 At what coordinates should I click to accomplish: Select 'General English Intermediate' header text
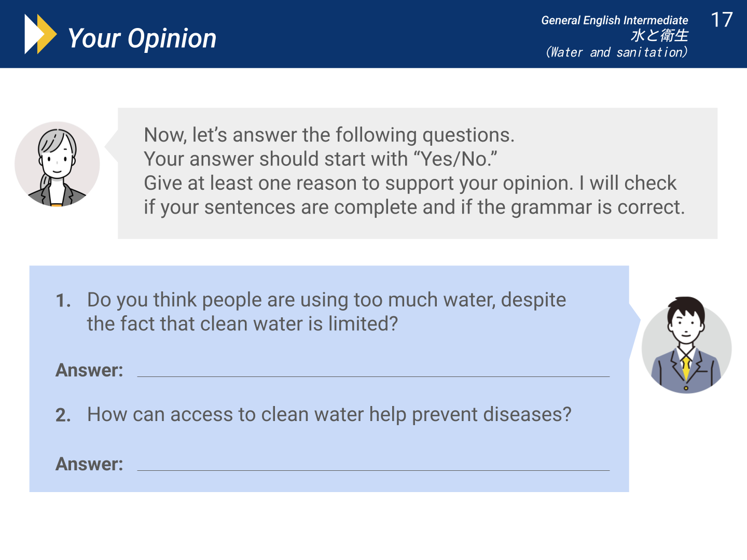pyautogui.click(x=615, y=20)
